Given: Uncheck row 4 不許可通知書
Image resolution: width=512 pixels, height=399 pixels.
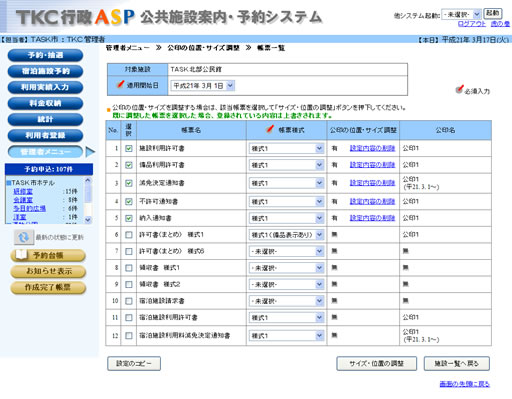Looking at the screenshot, I should (x=129, y=202).
